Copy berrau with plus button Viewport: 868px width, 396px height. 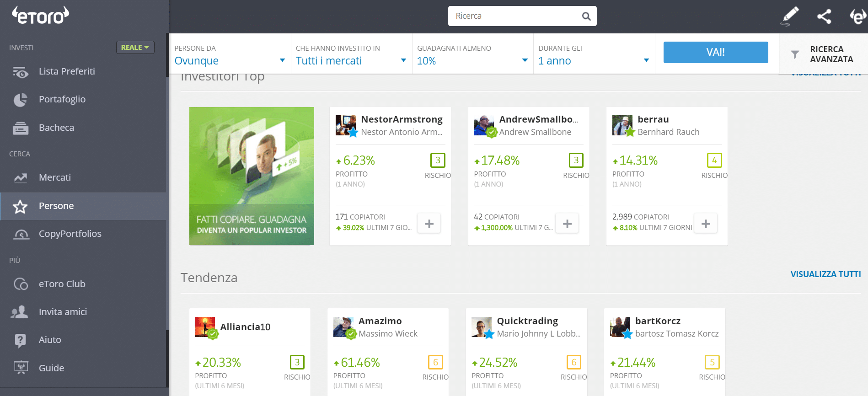[x=706, y=224]
